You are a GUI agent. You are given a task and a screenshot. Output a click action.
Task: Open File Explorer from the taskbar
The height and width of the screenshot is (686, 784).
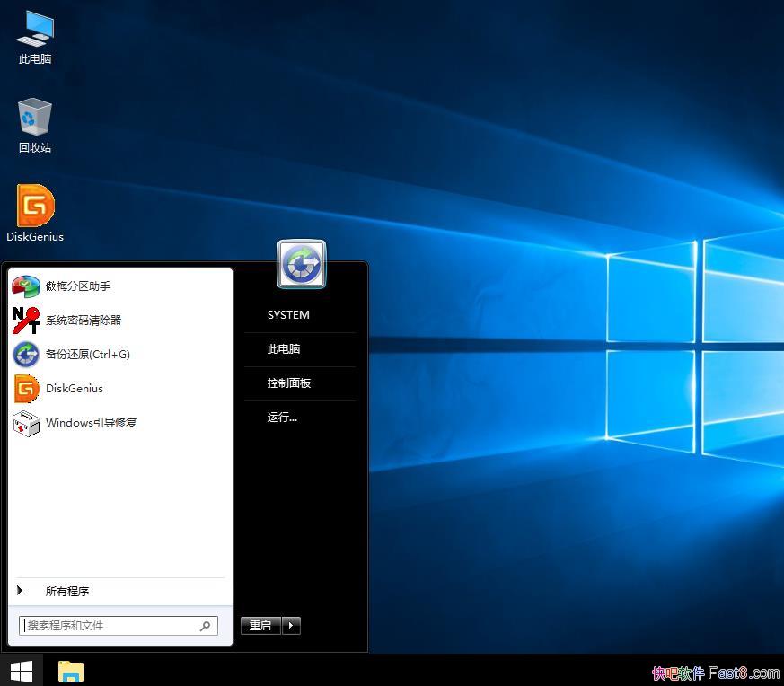coord(70,671)
